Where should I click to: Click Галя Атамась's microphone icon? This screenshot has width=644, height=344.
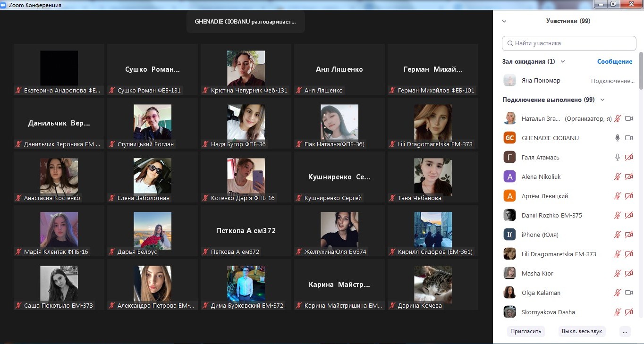[617, 157]
